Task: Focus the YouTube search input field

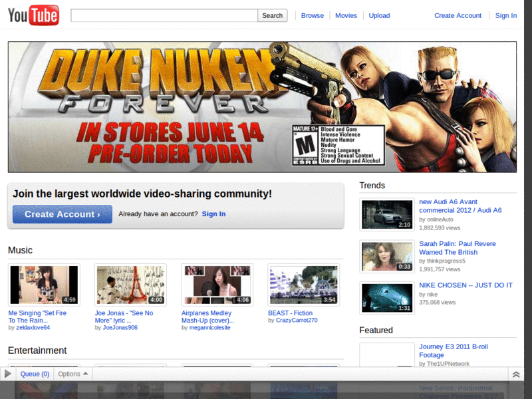Action: [164, 15]
